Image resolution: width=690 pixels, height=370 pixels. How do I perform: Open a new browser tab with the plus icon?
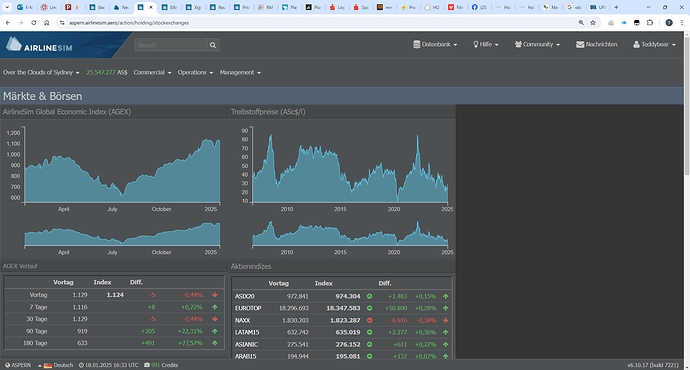tap(616, 7)
